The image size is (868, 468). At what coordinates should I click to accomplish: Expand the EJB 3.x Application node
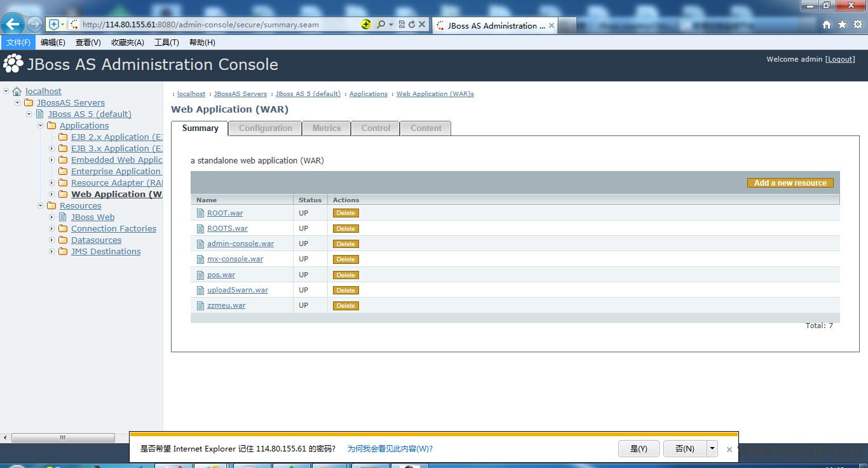pos(52,149)
